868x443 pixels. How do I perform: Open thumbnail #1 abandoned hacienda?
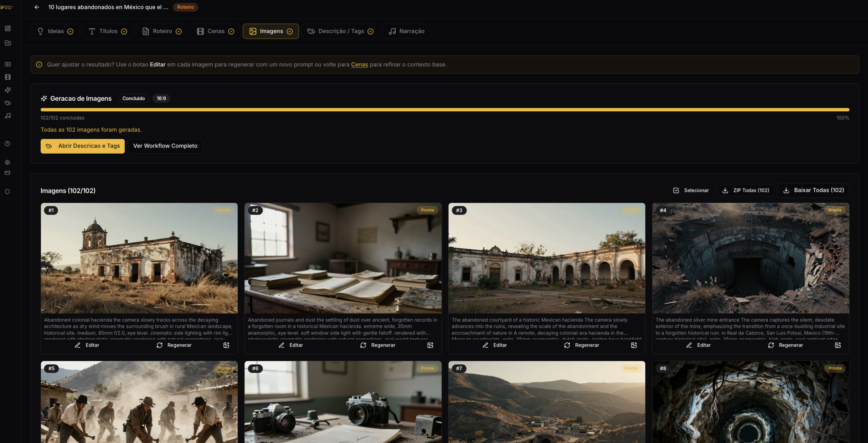(x=139, y=258)
